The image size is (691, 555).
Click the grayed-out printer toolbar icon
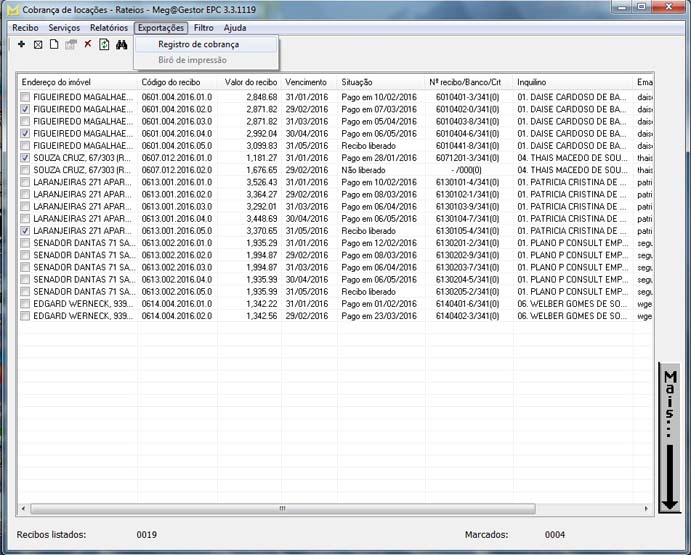coord(71,45)
